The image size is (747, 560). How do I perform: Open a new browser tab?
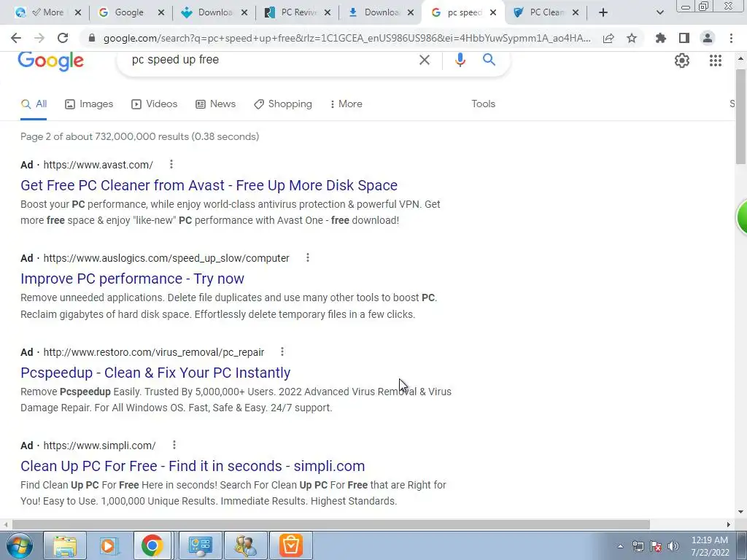pyautogui.click(x=603, y=12)
